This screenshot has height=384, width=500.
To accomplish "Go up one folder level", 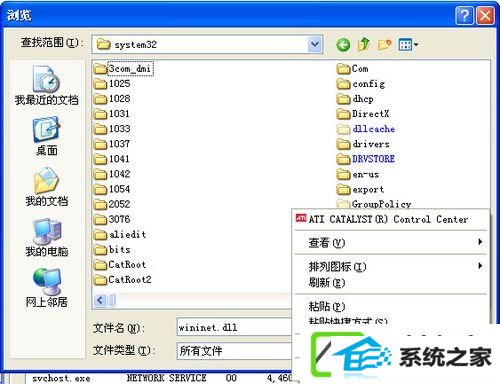I will click(364, 44).
